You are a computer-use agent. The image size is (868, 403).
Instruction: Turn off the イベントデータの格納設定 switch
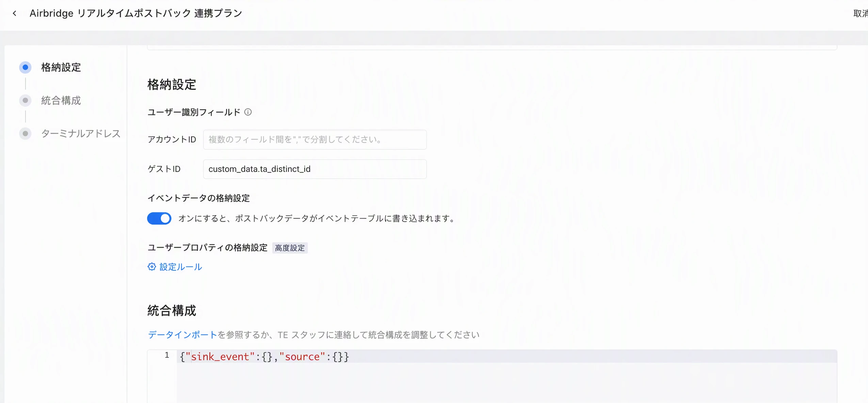159,218
